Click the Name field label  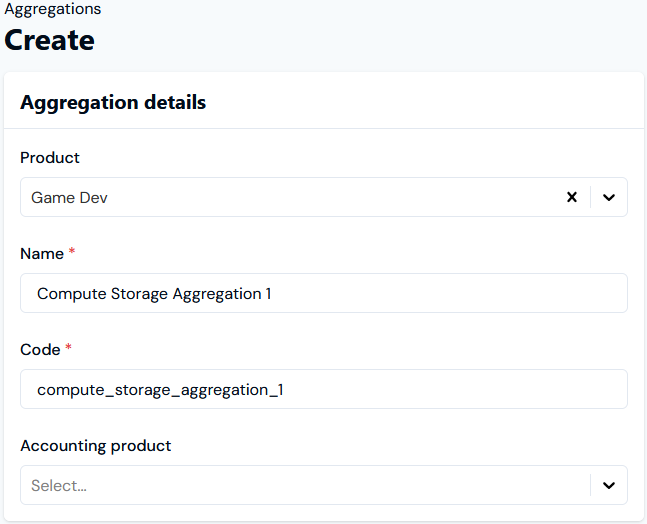42,253
